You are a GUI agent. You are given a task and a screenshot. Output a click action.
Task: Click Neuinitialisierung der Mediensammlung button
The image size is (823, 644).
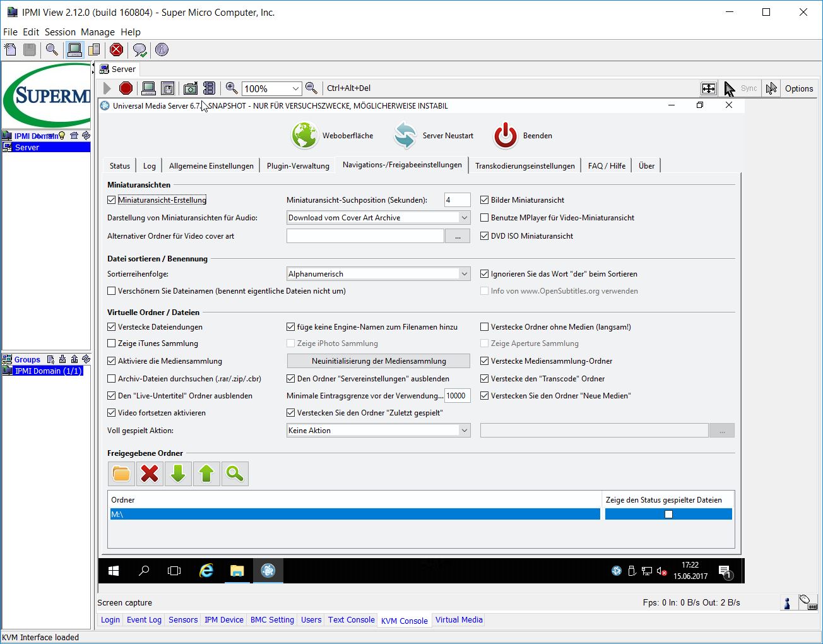379,361
